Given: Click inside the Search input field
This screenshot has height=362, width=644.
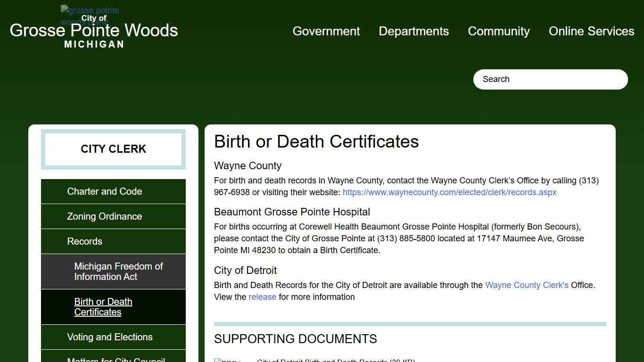Looking at the screenshot, I should [550, 79].
